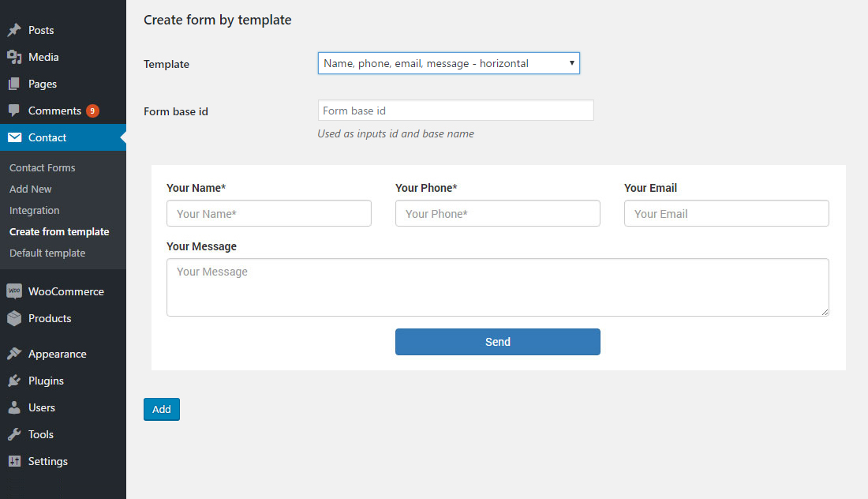Image resolution: width=868 pixels, height=499 pixels.
Task: Click the Media icon in sidebar
Action: [x=14, y=57]
